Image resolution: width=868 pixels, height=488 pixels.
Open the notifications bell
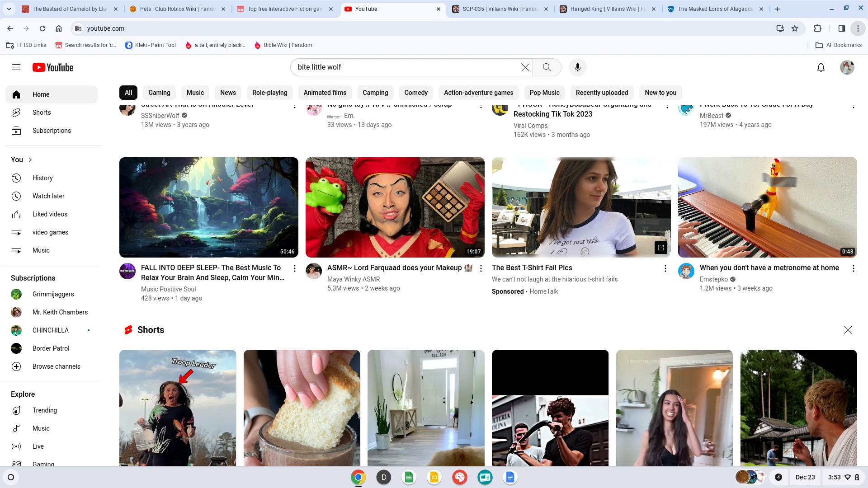(x=821, y=67)
